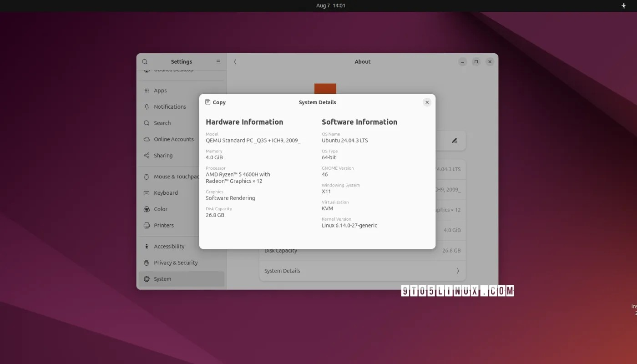637x364 pixels.
Task: Open Sharing settings from the sidebar
Action: click(x=163, y=155)
